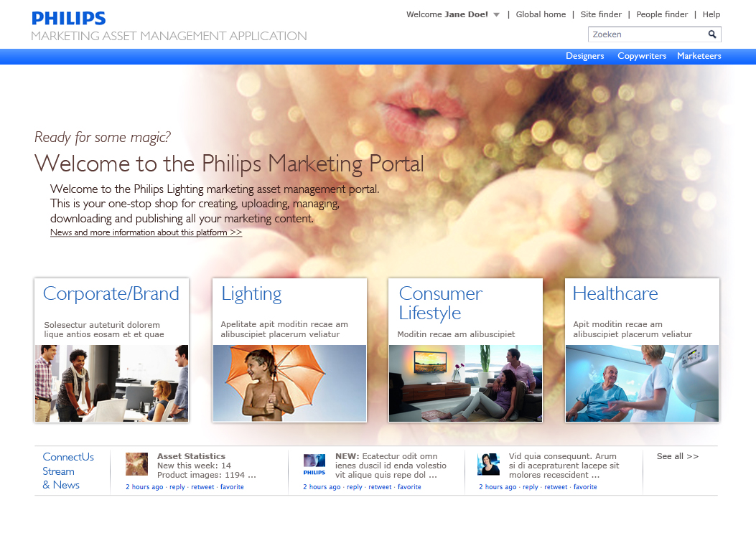The width and height of the screenshot is (756, 543).
Task: Open the Designers menu
Action: tap(584, 56)
